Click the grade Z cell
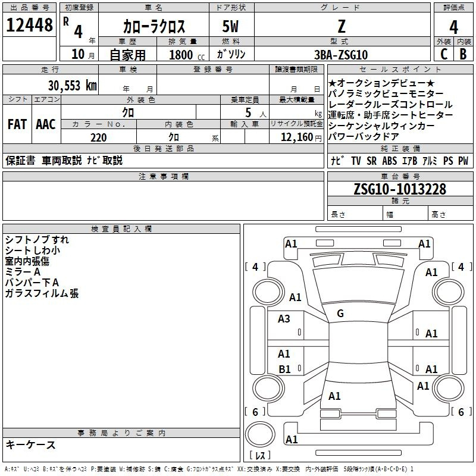The height and width of the screenshot is (476, 476). pos(341,26)
